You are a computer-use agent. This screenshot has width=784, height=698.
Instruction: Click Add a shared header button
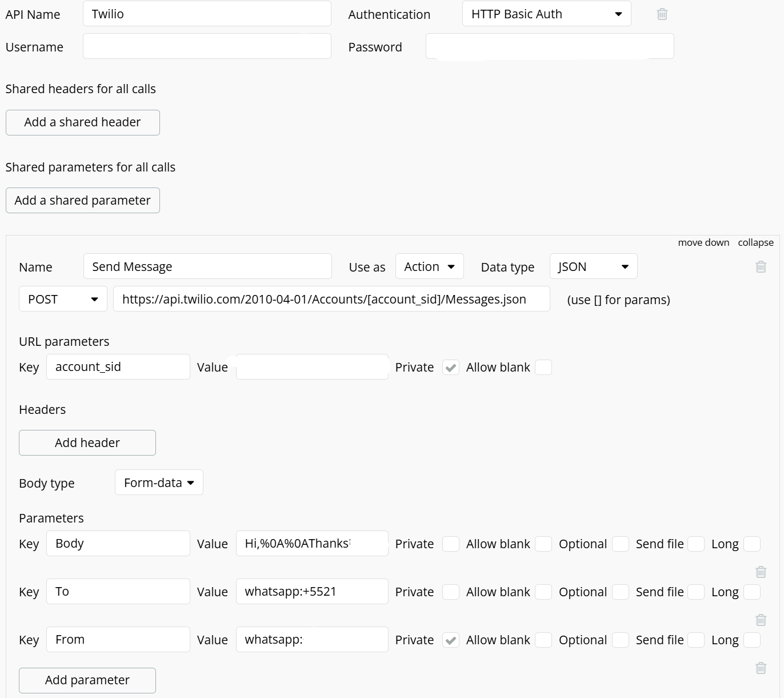pyautogui.click(x=82, y=122)
